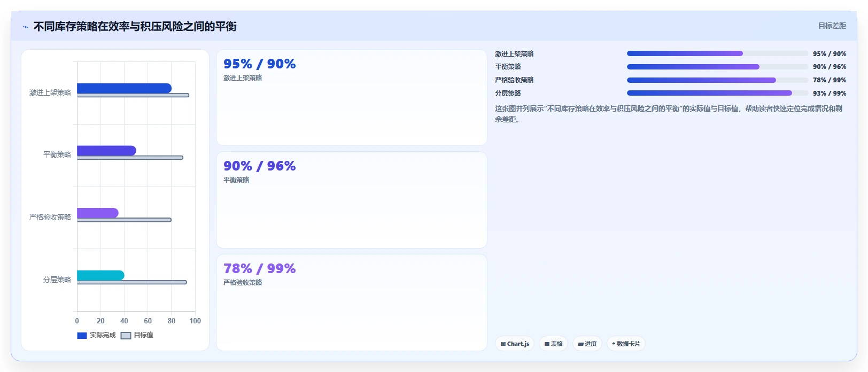The image size is (868, 372).
Task: Toggle the 实际完成 legend item
Action: tap(96, 335)
